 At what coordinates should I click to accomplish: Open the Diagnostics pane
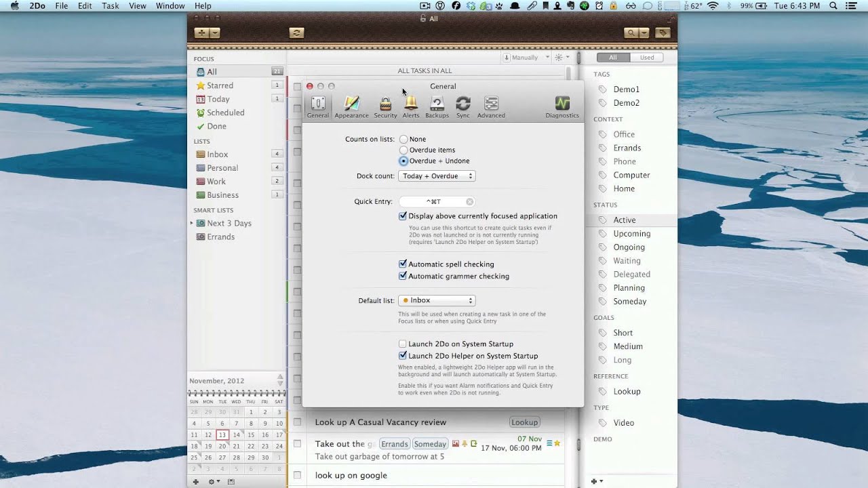pyautogui.click(x=562, y=107)
